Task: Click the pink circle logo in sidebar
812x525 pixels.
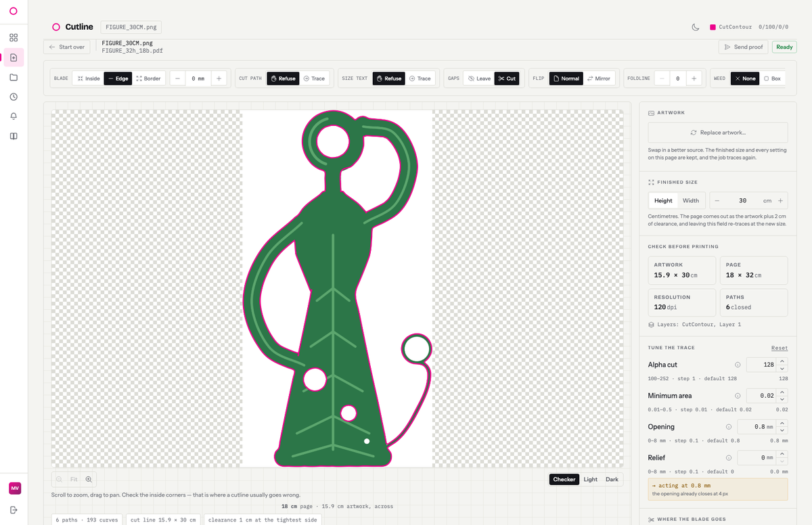Action: (14, 11)
